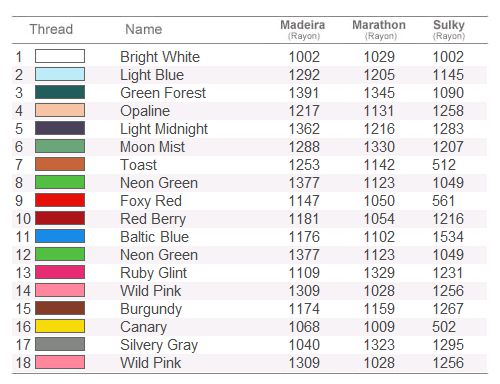Click the Thread column header

(51, 29)
